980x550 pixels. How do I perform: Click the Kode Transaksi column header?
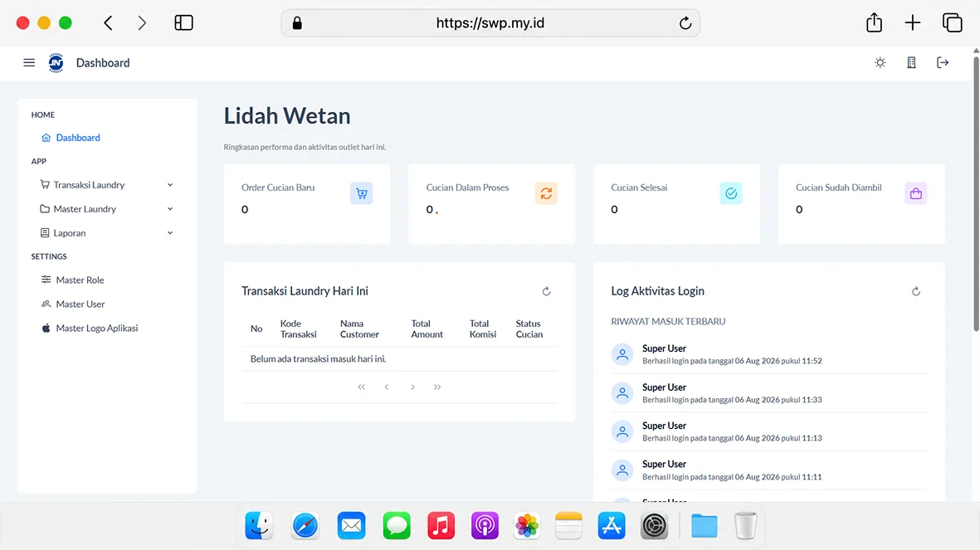point(298,329)
